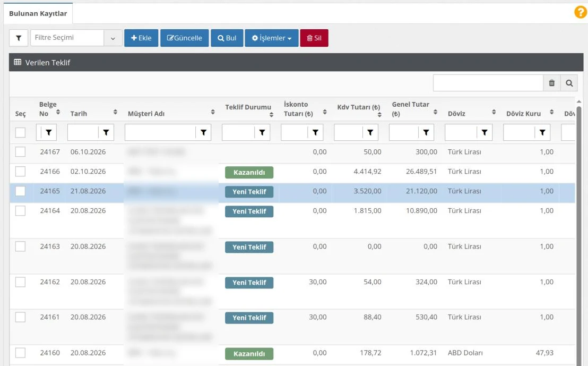The height and width of the screenshot is (366, 588).
Task: Click the red Sil button
Action: tap(314, 38)
